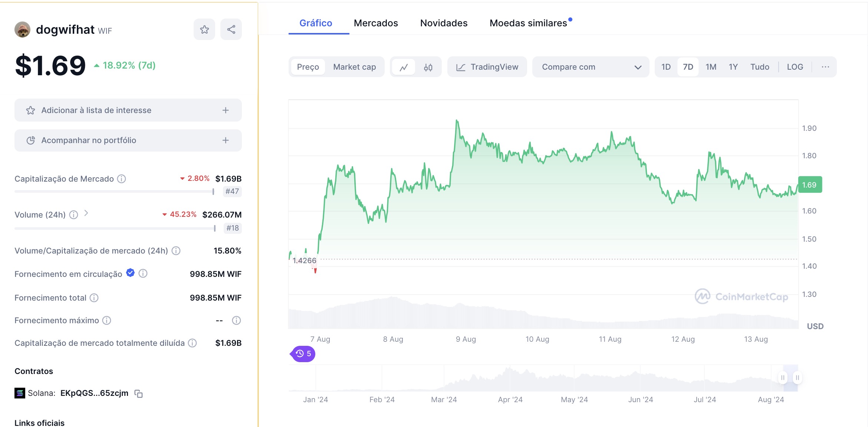Select the Preço chart mode

[308, 67]
